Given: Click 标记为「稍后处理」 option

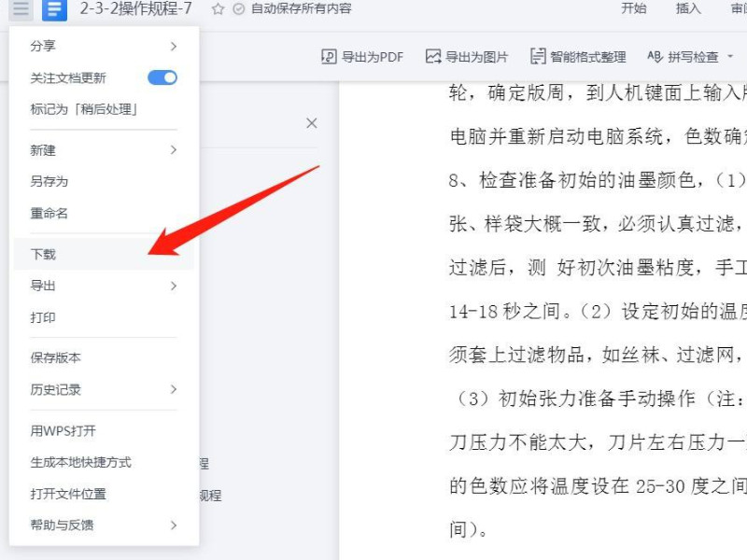Looking at the screenshot, I should [x=84, y=110].
